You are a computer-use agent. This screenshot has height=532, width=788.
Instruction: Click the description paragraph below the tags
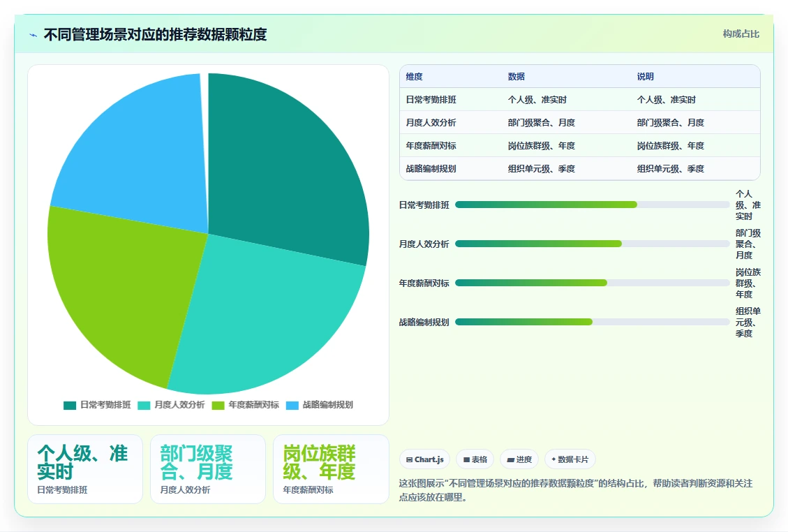click(x=576, y=490)
